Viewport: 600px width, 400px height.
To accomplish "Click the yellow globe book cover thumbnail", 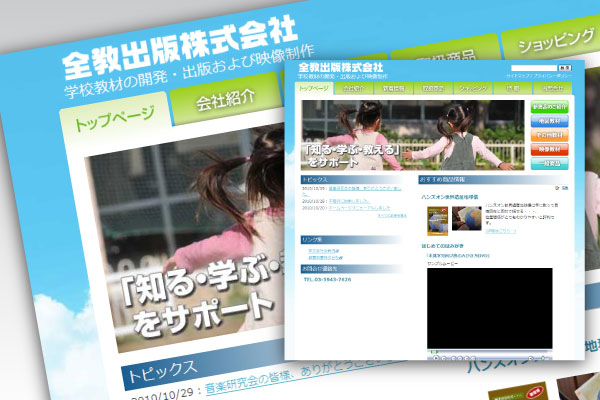I will point(437,221).
